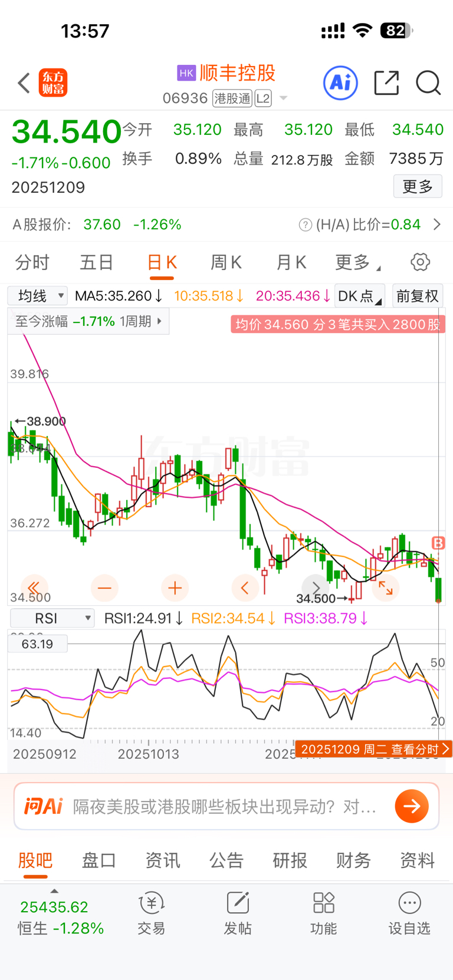
Task: Switch to 周K chart tab
Action: point(226,262)
